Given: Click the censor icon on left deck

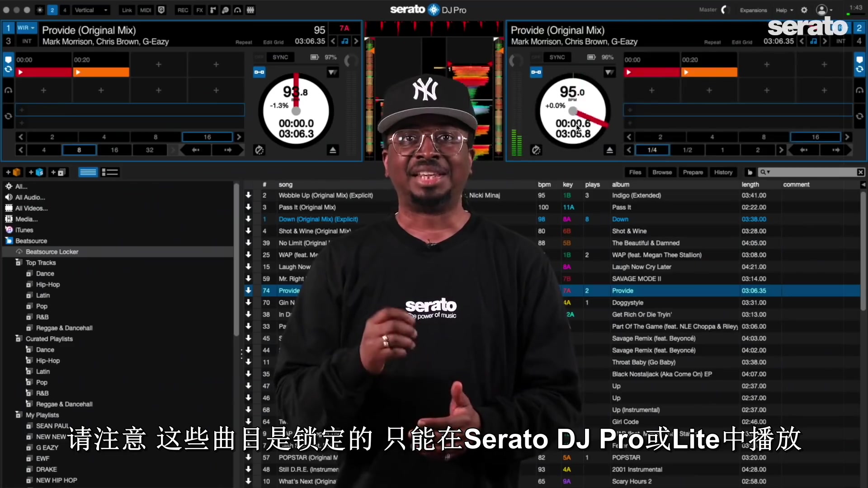Looking at the screenshot, I should pos(259,150).
